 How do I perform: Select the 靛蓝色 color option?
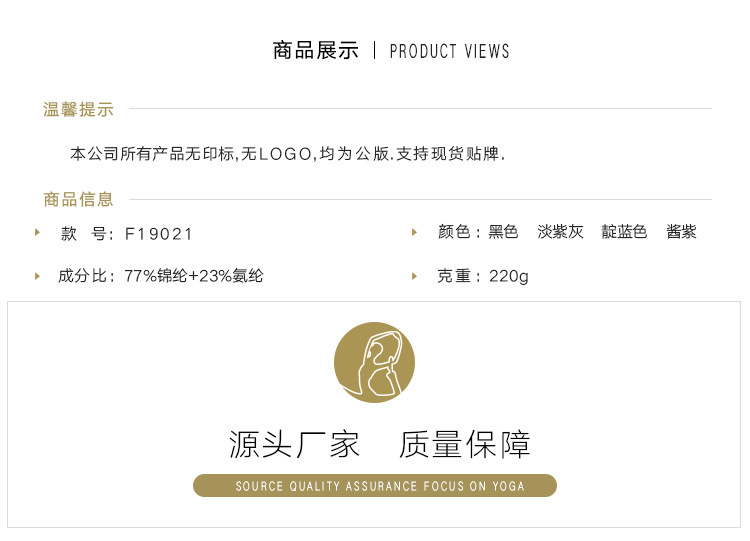coord(624,232)
